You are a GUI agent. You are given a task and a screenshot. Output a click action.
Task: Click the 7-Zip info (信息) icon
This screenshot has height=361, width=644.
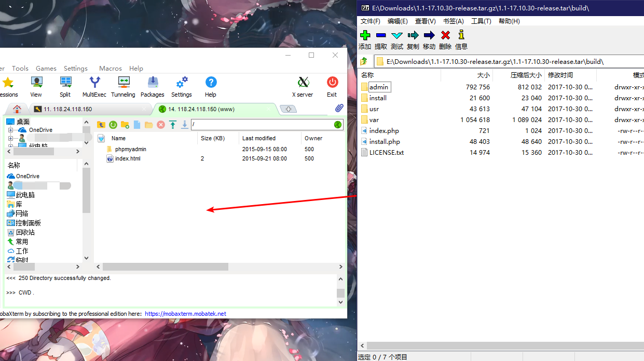coord(461,39)
